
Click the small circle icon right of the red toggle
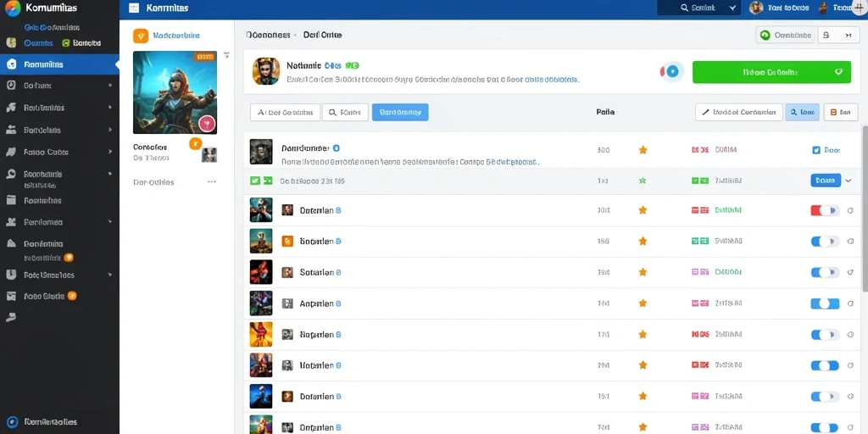pyautogui.click(x=850, y=210)
